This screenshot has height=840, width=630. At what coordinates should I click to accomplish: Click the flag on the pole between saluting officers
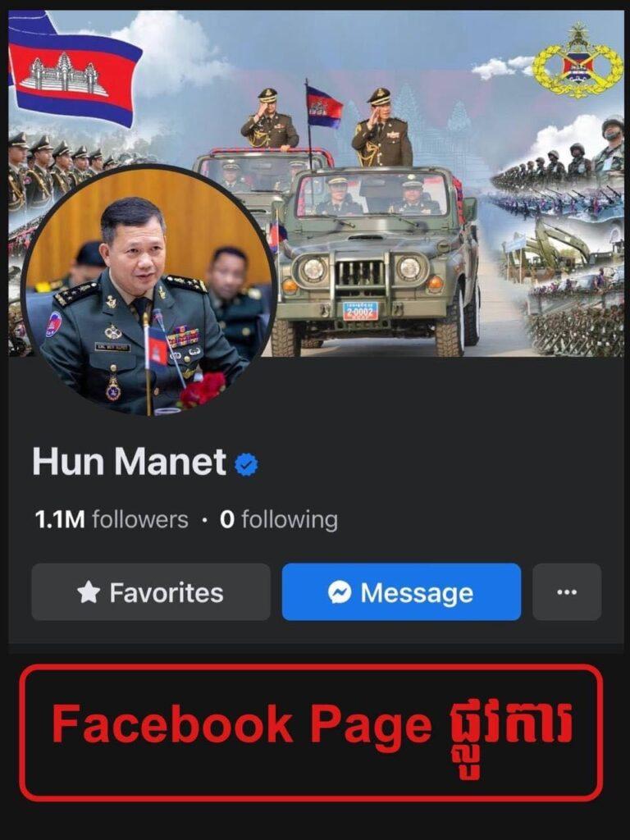[324, 107]
